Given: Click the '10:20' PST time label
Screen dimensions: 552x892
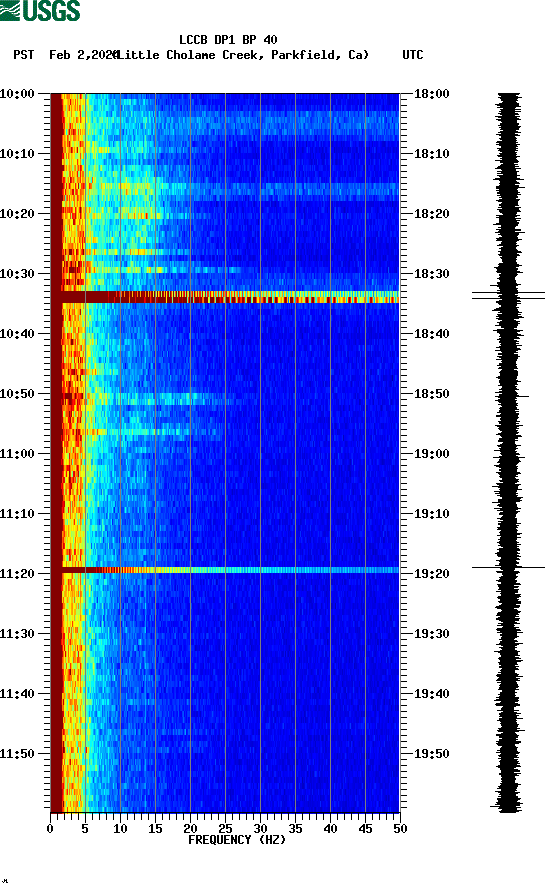Looking at the screenshot, I should [x=18, y=214].
